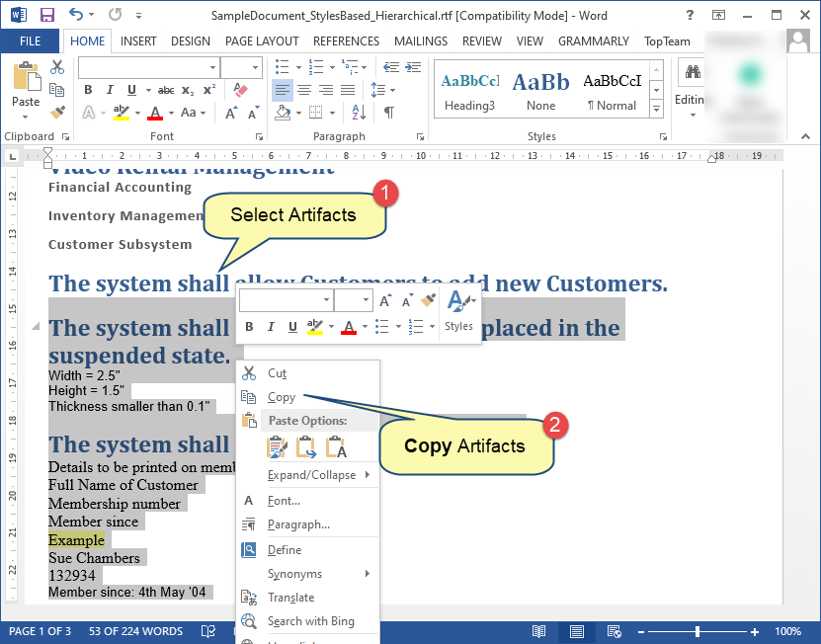821x644 pixels.
Task: Switch to the REFERENCES ribbon tab
Action: (346, 40)
